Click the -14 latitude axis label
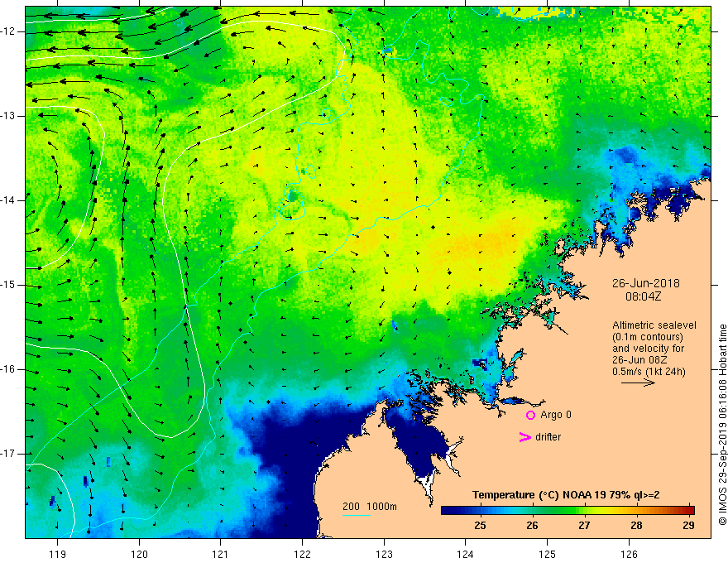Image resolution: width=728 pixels, height=563 pixels. [x=9, y=200]
